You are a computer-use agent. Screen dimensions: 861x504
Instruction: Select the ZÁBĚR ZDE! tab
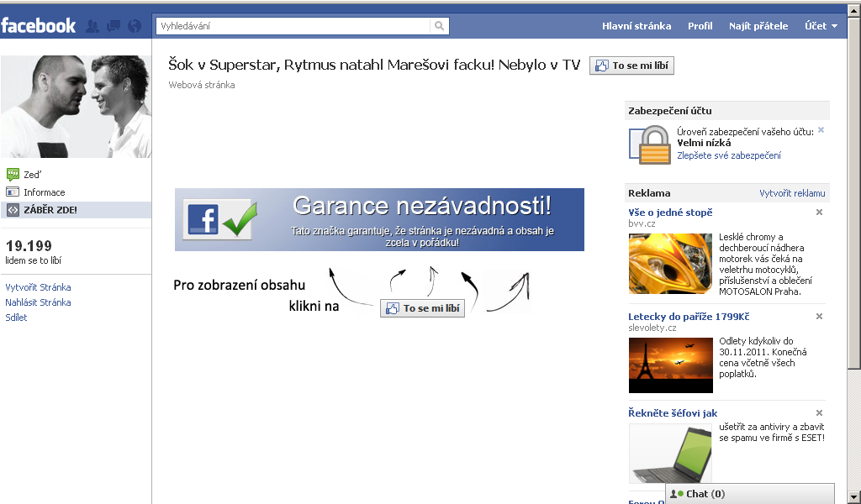click(76, 209)
